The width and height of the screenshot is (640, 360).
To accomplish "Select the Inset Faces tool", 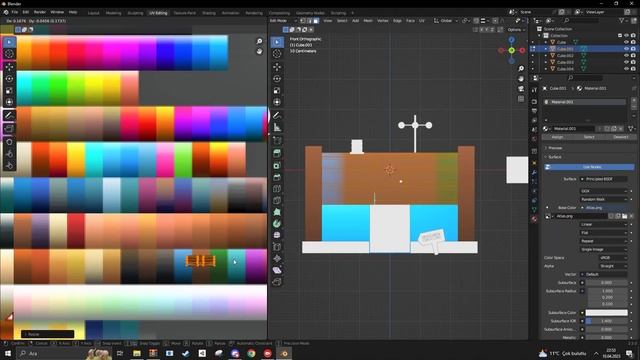I will click(x=277, y=165).
